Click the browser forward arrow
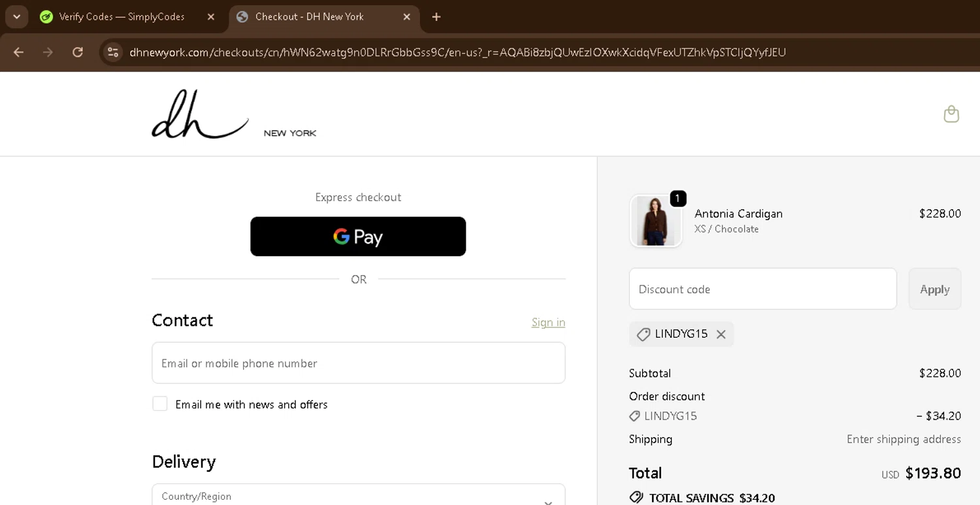 point(48,52)
